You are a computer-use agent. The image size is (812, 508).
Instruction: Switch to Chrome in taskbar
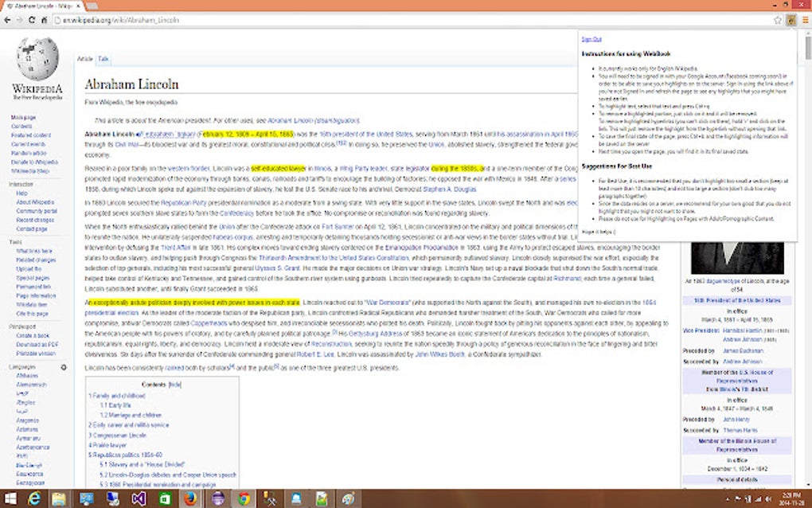coord(244,498)
